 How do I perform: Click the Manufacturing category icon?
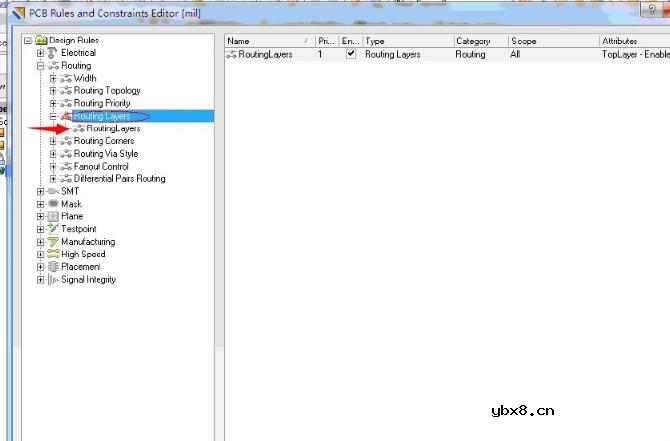click(x=53, y=242)
